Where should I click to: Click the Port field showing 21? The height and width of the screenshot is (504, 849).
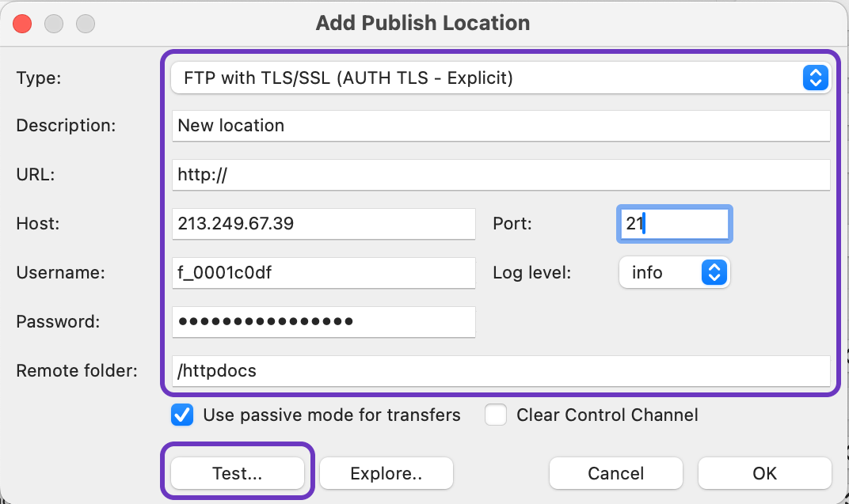click(673, 224)
